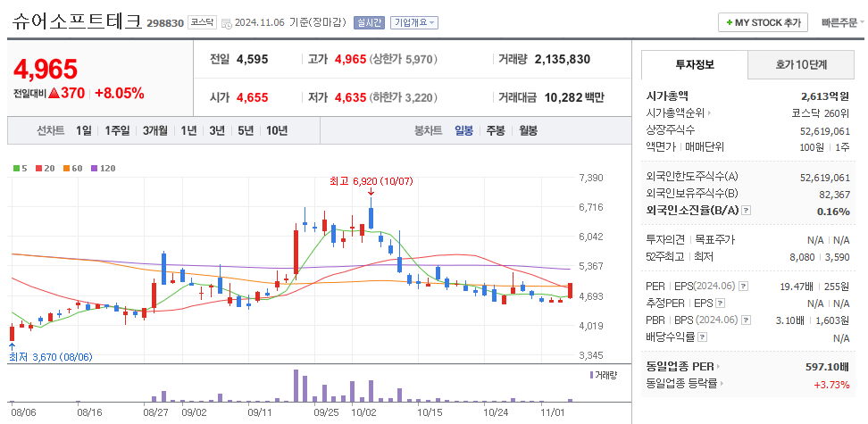Click the 슈어소프트테크 stock name heading
This screenshot has height=424, width=868.
(77, 22)
